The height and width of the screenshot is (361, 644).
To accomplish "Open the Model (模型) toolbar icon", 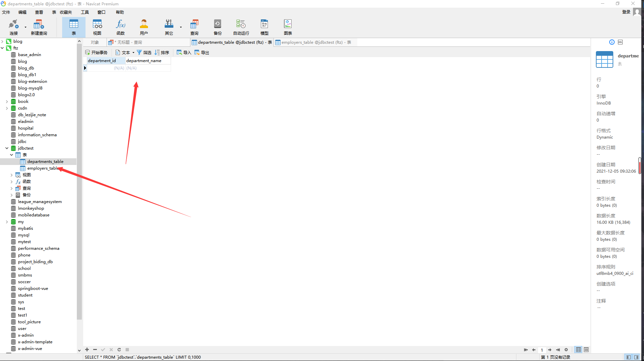I will coord(264,27).
